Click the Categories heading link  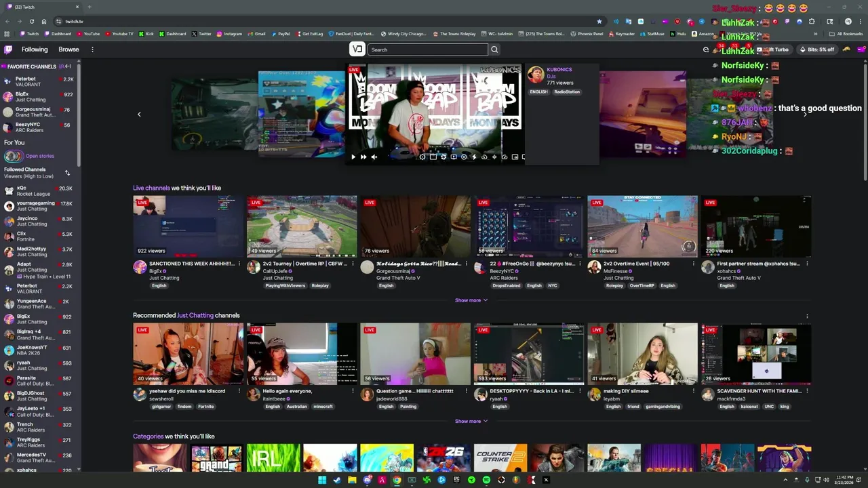148,436
